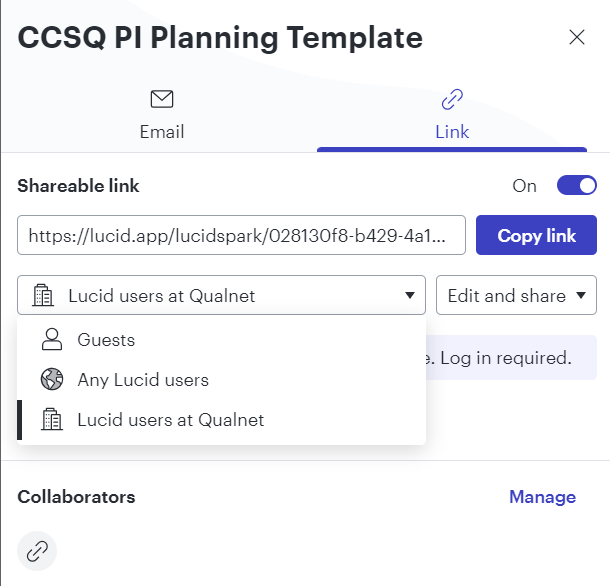The width and height of the screenshot is (610, 586).
Task: Click the building icon in the dropdown list
Action: (x=52, y=419)
